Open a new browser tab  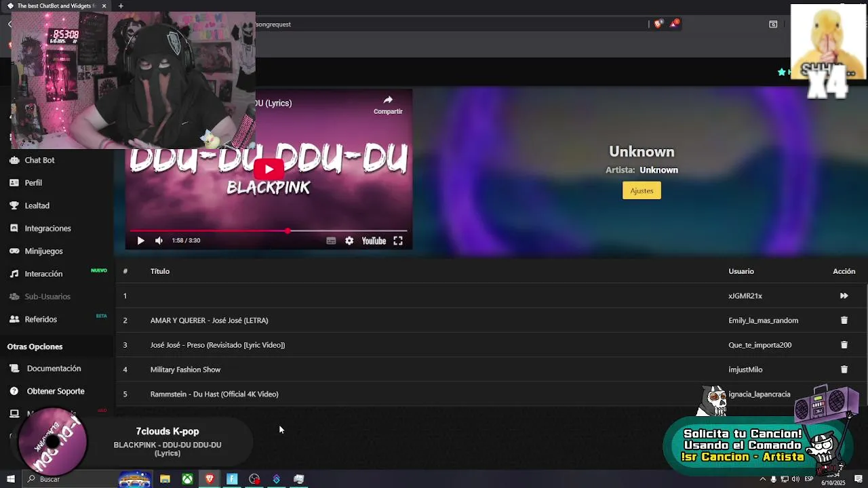click(x=121, y=6)
